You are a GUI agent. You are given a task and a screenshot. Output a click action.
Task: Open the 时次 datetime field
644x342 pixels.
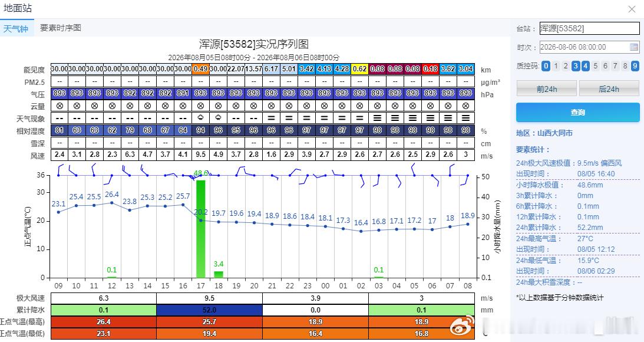coord(589,47)
